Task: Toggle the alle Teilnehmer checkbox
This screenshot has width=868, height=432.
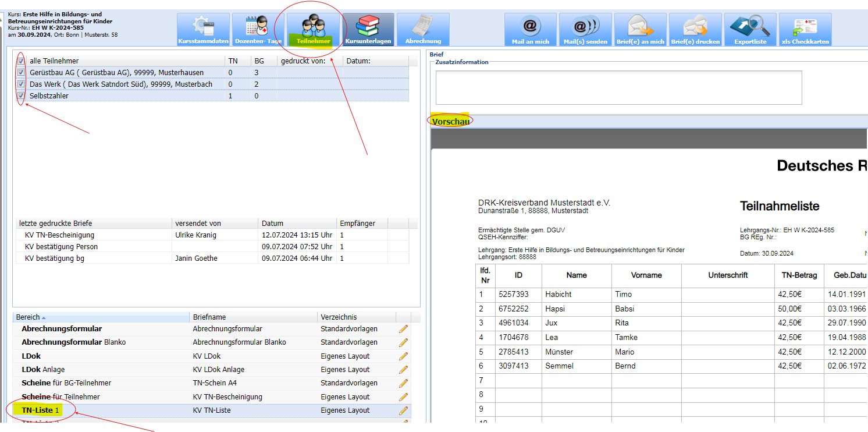Action: 21,61
